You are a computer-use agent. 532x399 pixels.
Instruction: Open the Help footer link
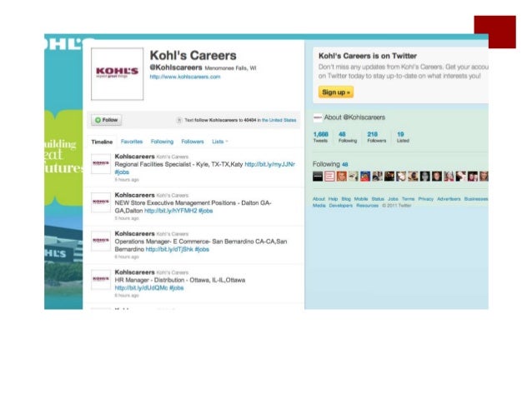click(x=333, y=199)
